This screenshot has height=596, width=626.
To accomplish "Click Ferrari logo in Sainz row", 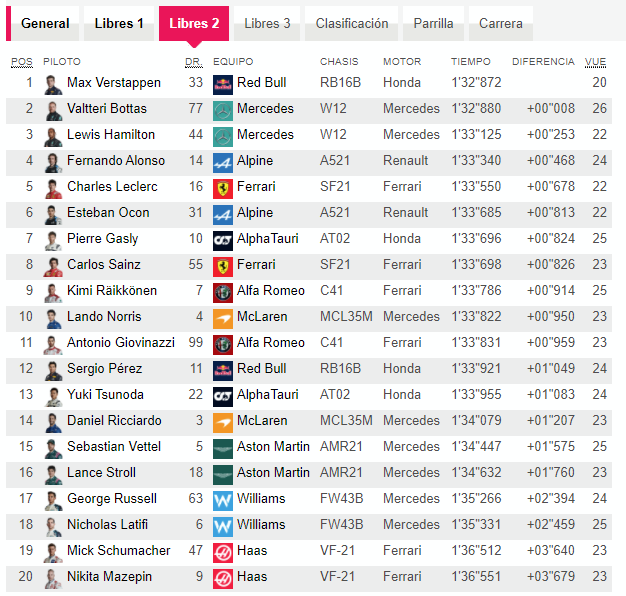I will pos(223,266).
